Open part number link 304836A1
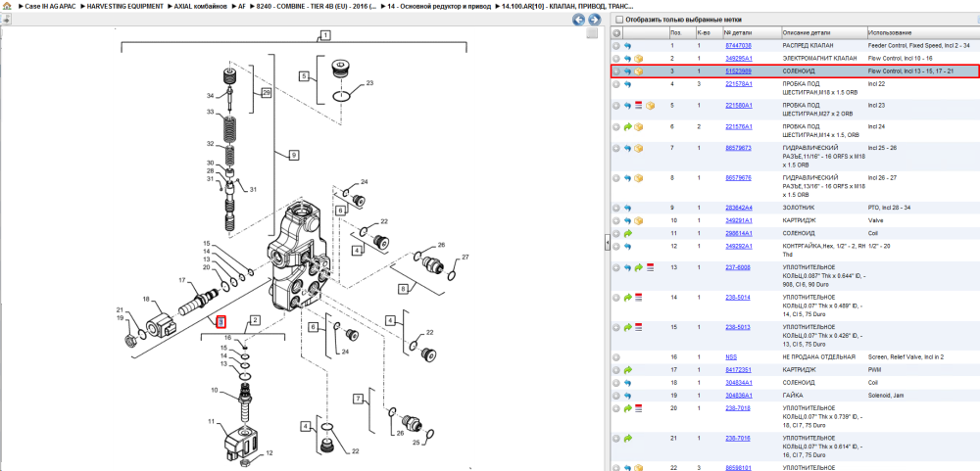 (738, 396)
